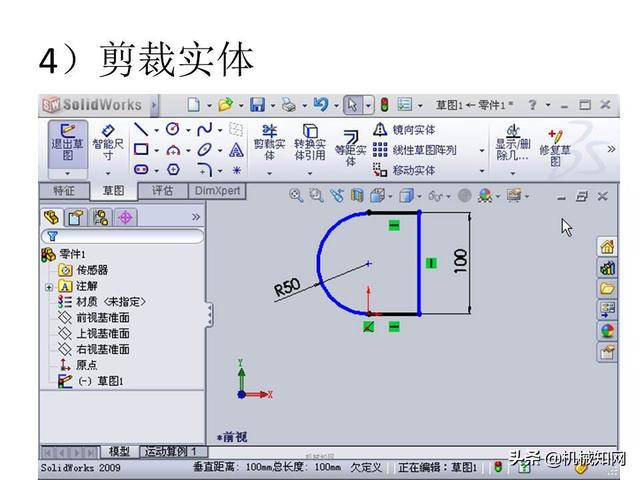Toggle the vertical relation marker on right line
The width and height of the screenshot is (640, 480).
tap(431, 263)
